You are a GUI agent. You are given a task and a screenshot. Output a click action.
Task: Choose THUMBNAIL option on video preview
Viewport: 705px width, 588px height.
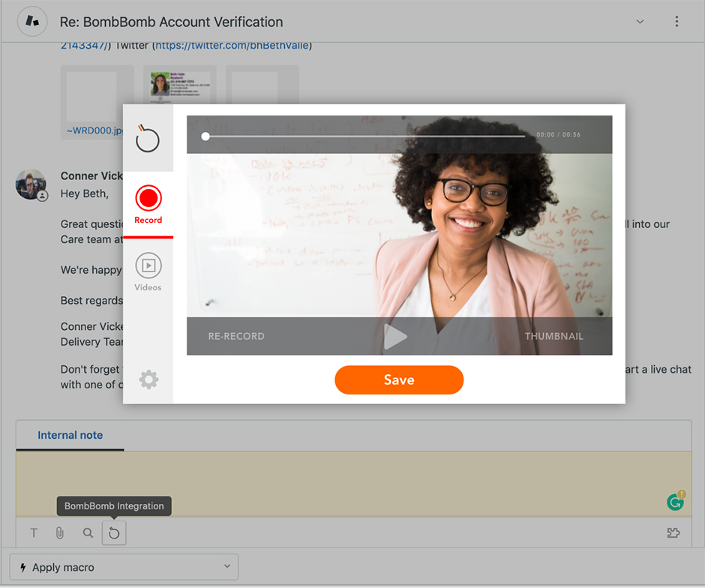pos(554,336)
